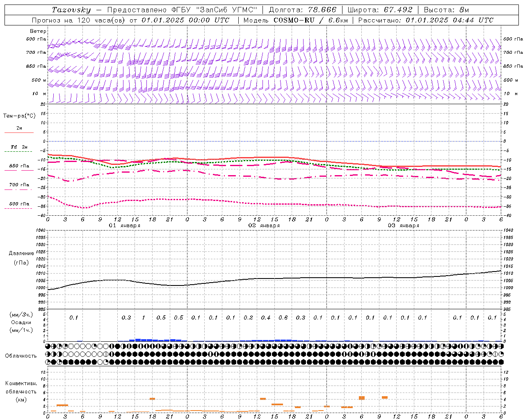Click the 2м legend line sample

(19, 132)
